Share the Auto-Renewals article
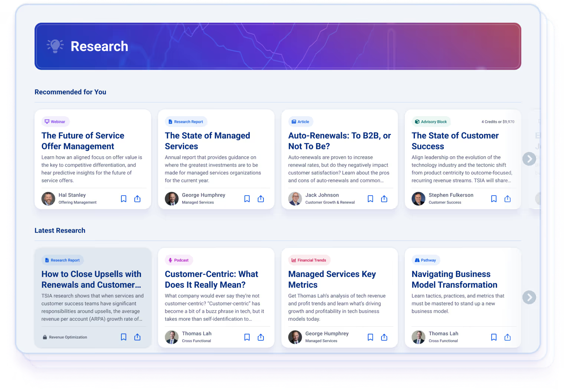This screenshot has height=392, width=570. (x=384, y=199)
